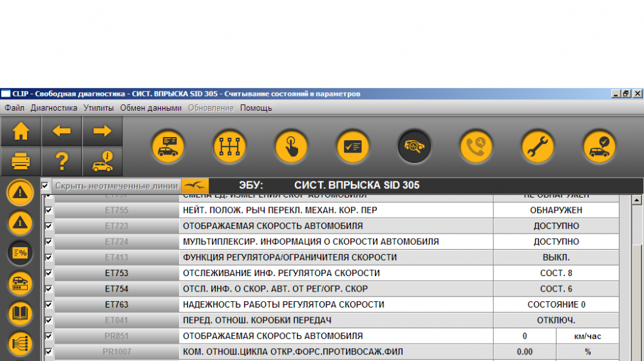Image resolution: width=644 pixels, height=361 pixels.
Task: Open the phone support icon
Action: tap(476, 147)
